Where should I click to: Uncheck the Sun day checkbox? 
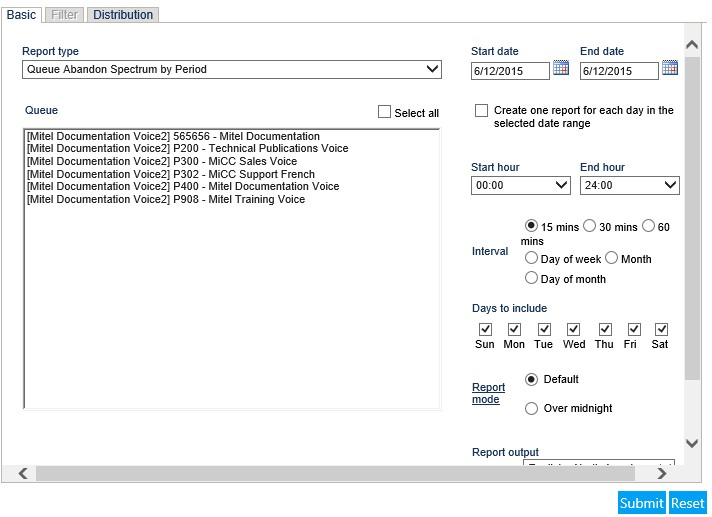485,329
